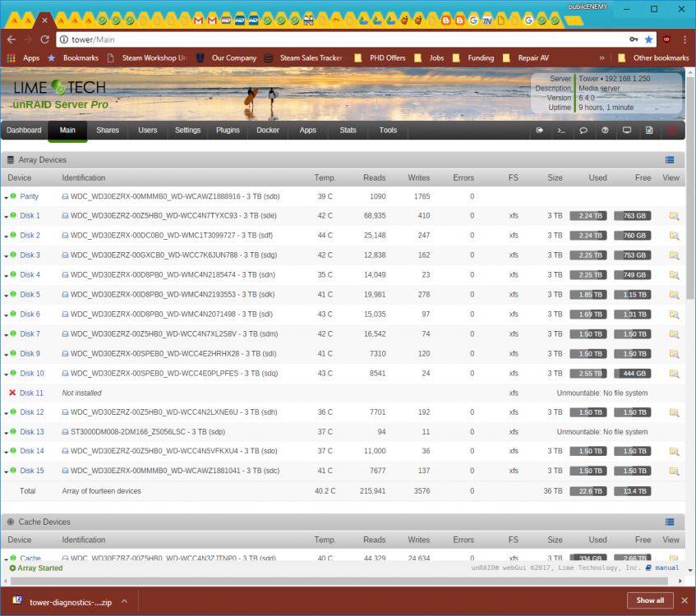Open the terminal icon in unRAID toolbar
The image size is (696, 616).
561,131
